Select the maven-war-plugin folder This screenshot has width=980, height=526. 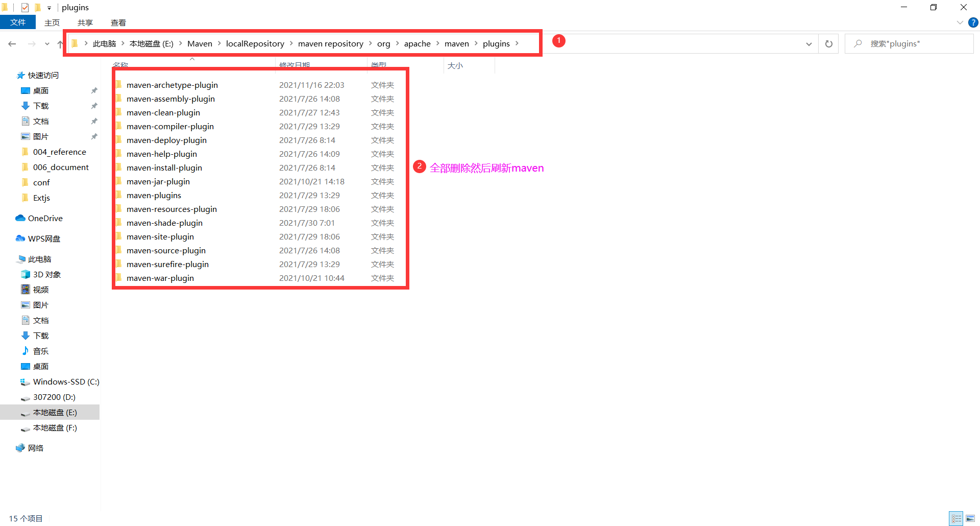pyautogui.click(x=160, y=278)
